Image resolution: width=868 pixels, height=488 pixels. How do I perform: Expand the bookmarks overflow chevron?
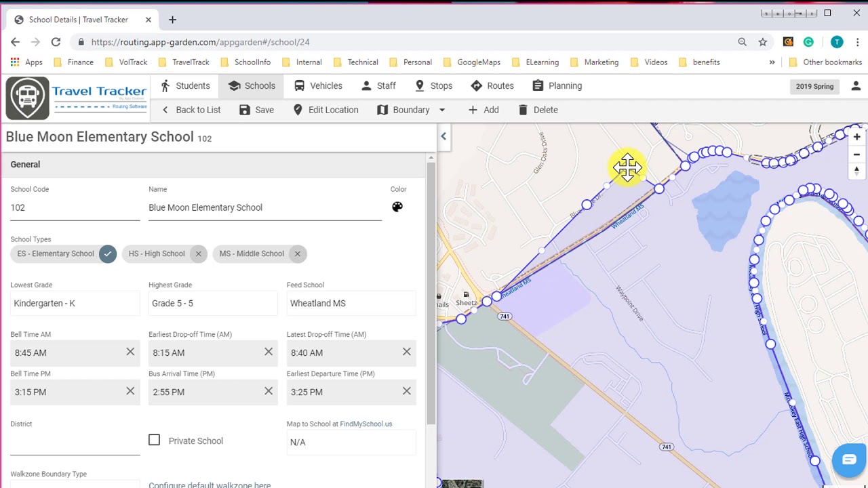pos(772,62)
